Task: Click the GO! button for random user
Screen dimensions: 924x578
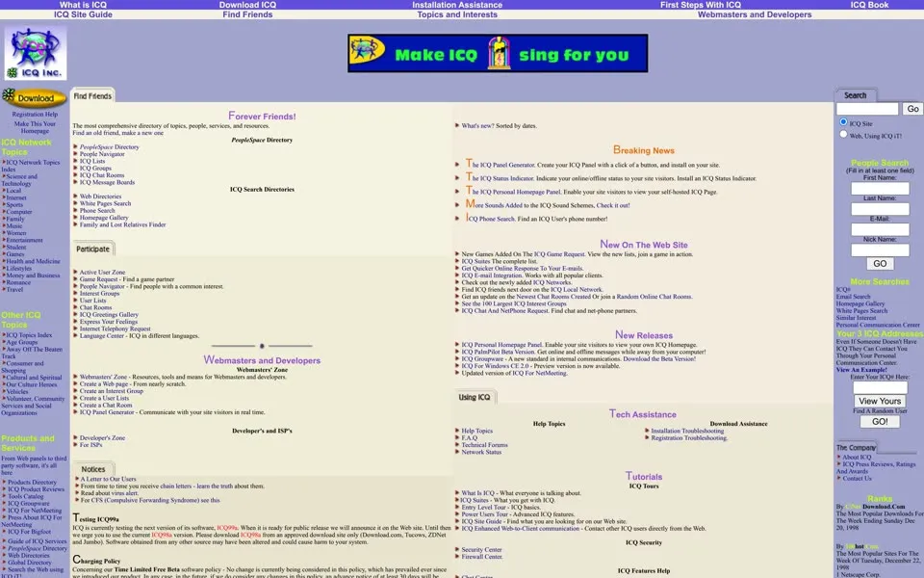Action: (x=880, y=422)
